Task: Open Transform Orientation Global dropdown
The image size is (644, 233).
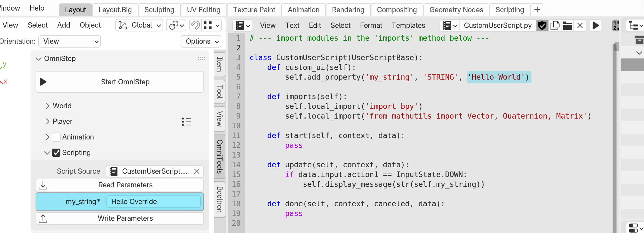Action: pos(139,25)
